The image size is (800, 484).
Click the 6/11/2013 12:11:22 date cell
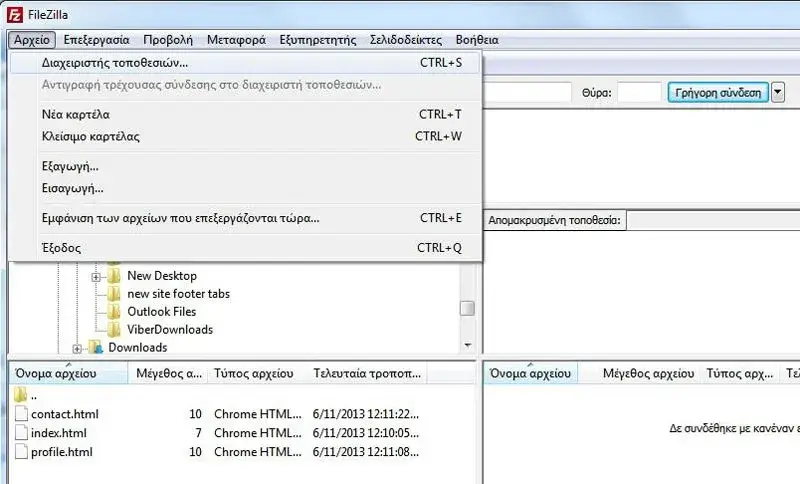coord(366,414)
